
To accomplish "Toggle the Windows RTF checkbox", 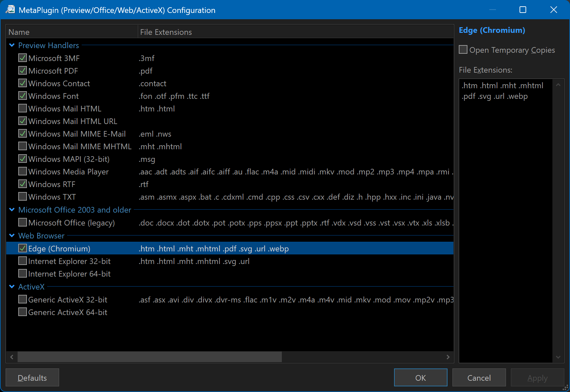I will pos(23,184).
